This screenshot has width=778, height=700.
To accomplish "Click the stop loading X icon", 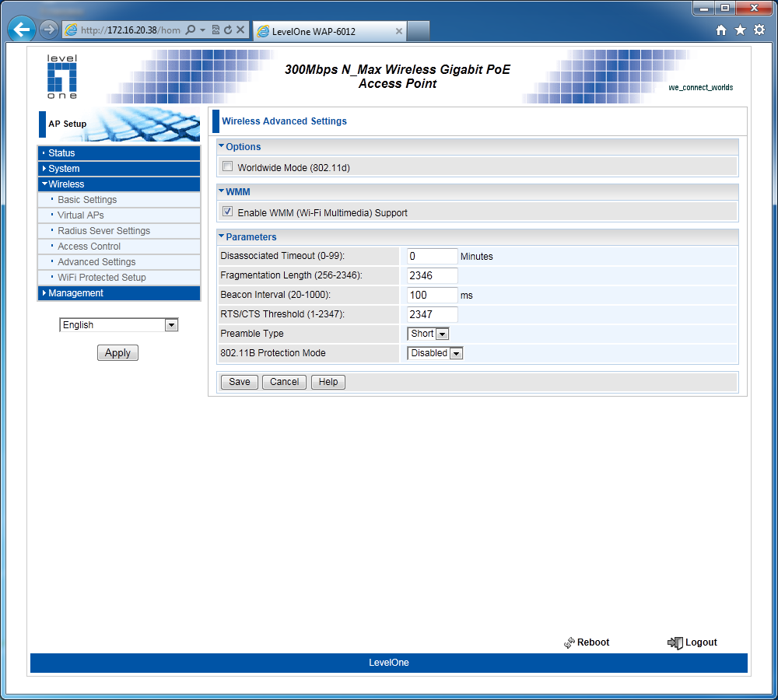I will coord(240,30).
